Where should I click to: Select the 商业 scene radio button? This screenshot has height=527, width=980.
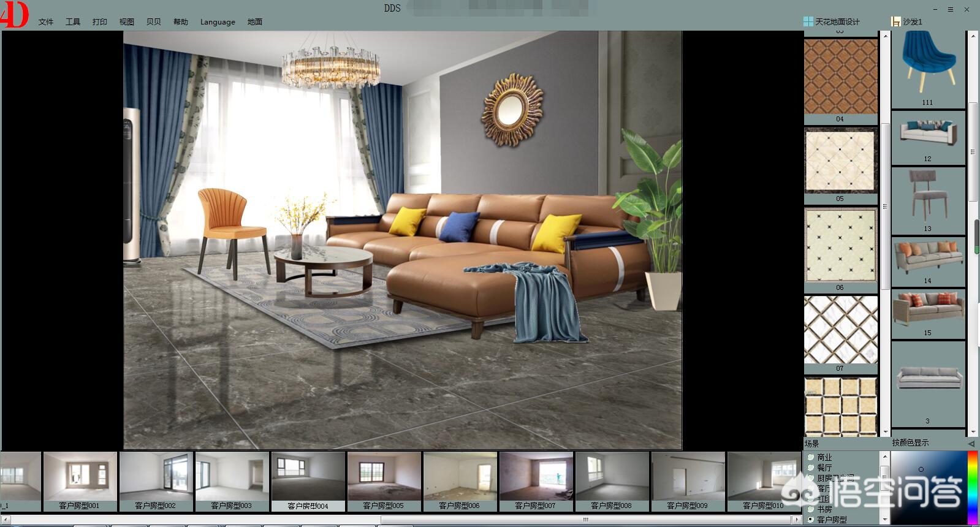811,457
